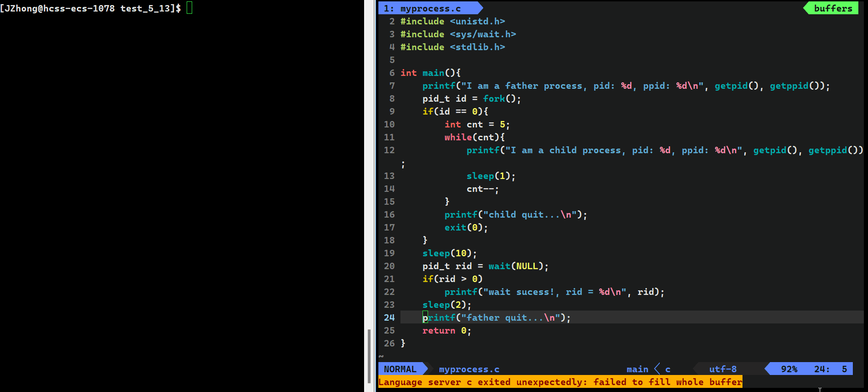Click the c filetype indicator
Image resolution: width=868 pixels, height=392 pixels.
pos(668,369)
